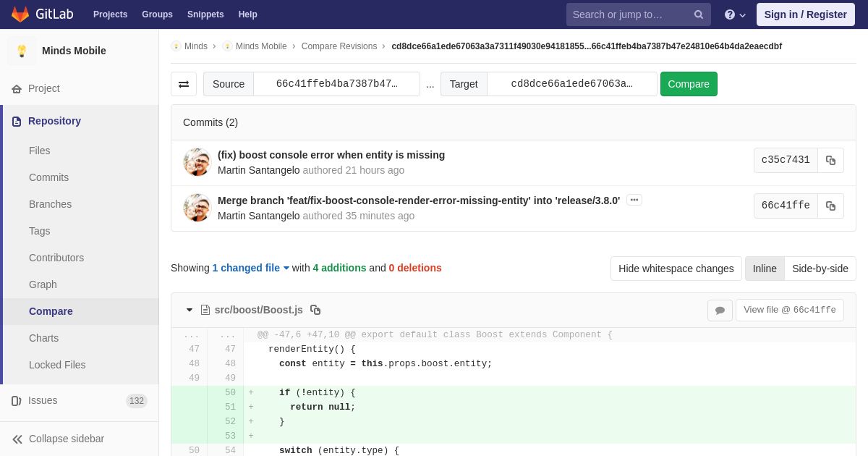The width and height of the screenshot is (868, 456).
Task: Toggle comments for Boost.js file
Action: click(x=720, y=310)
